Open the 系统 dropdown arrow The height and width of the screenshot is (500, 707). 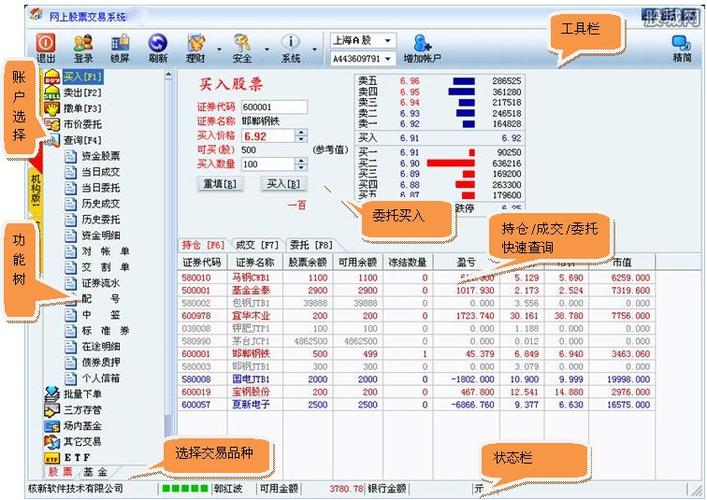(314, 49)
